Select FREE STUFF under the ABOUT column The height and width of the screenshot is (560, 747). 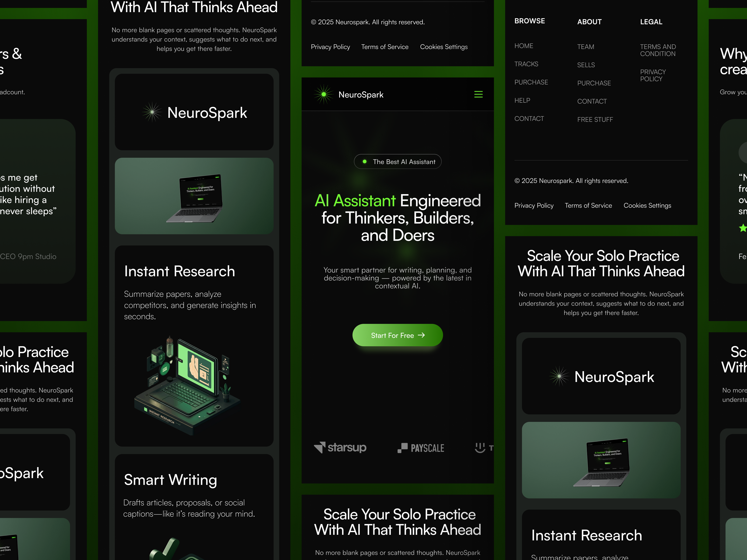click(x=595, y=119)
